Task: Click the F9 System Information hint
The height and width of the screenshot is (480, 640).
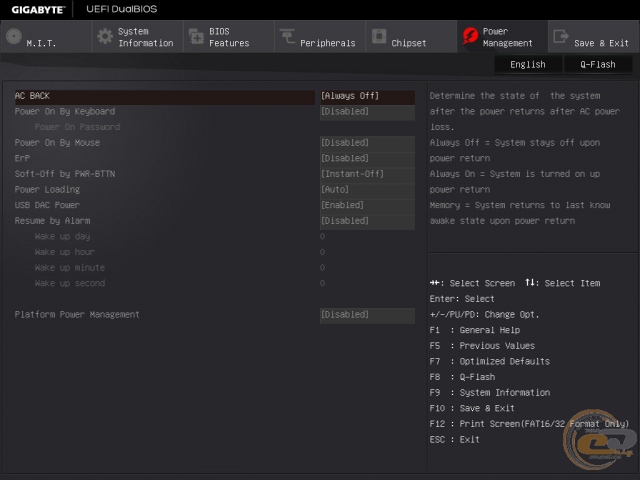Action: [490, 393]
